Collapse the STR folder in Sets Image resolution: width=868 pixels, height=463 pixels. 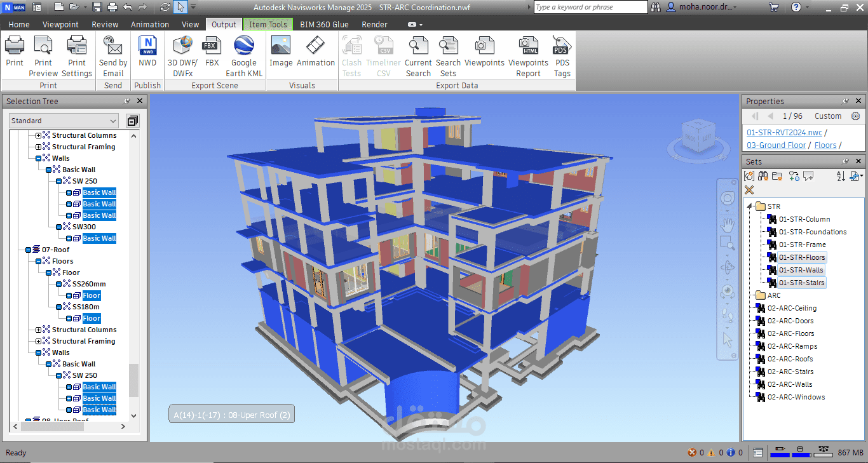click(x=750, y=206)
